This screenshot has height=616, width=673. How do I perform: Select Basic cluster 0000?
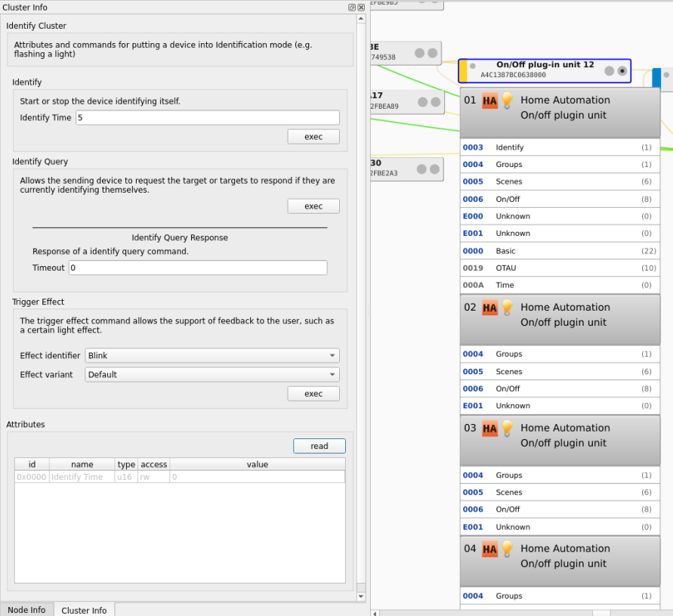560,250
